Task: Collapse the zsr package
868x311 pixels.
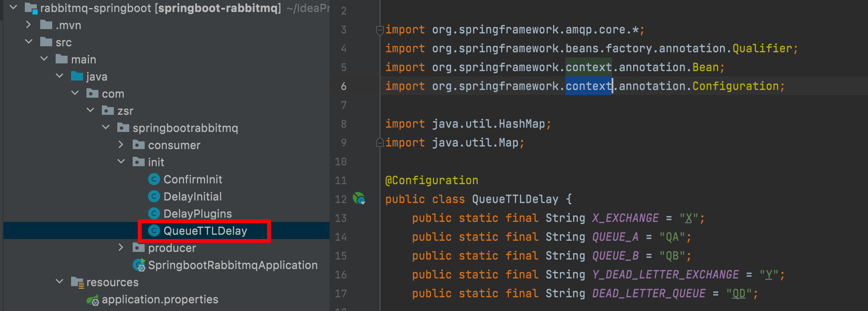Action: point(90,111)
